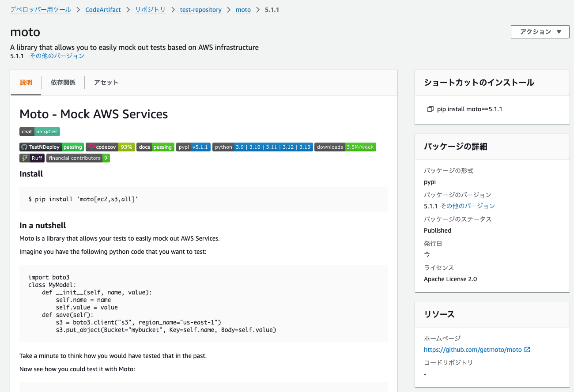The image size is (574, 392).
Task: Go to デベロッパー用ツール breadcrumb
Action: 41,10
